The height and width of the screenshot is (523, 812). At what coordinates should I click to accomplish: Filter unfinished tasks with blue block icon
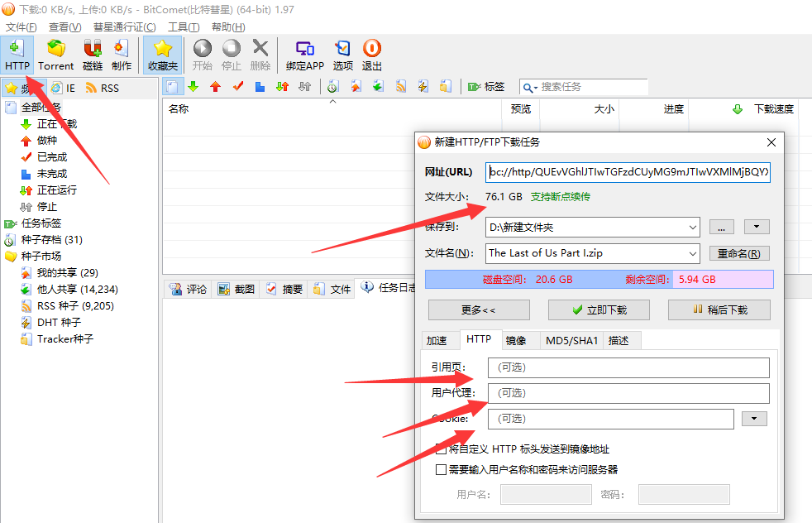coord(260,87)
